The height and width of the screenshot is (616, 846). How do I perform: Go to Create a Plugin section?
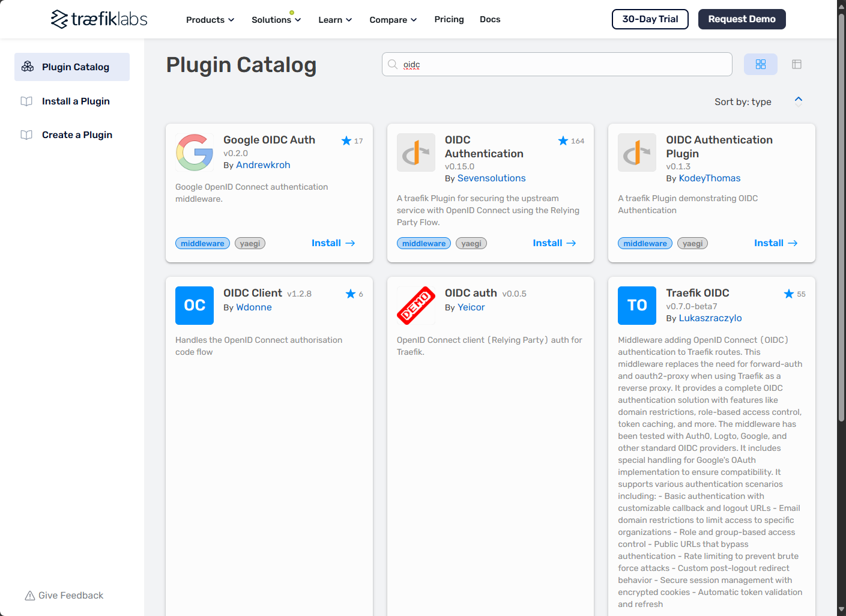click(77, 135)
